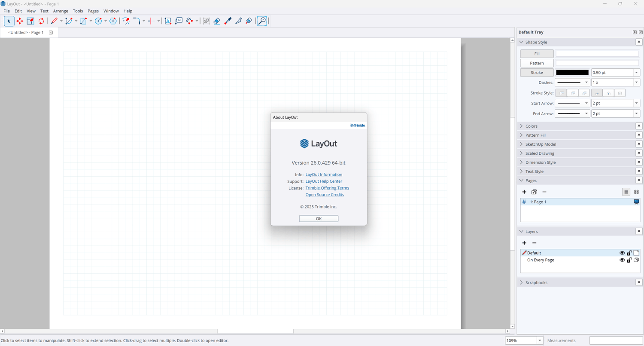Image resolution: width=644 pixels, height=346 pixels.
Task: Delete the selected page with minus icon
Action: coord(544,192)
